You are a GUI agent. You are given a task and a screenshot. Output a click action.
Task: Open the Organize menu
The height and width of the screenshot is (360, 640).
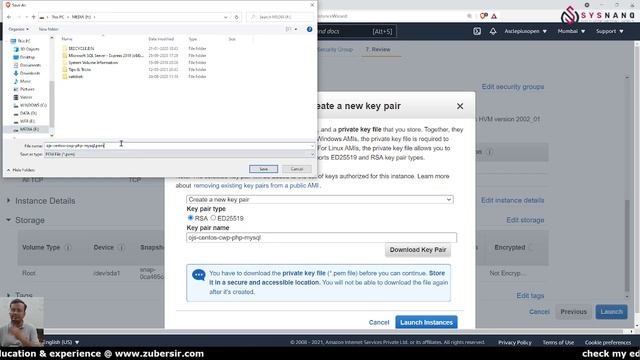point(18,29)
